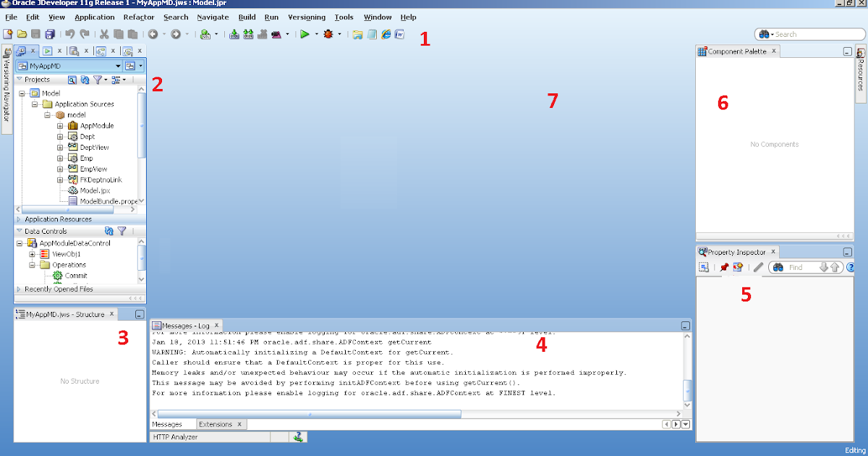Collapse the Component Palette panel

tap(846, 50)
